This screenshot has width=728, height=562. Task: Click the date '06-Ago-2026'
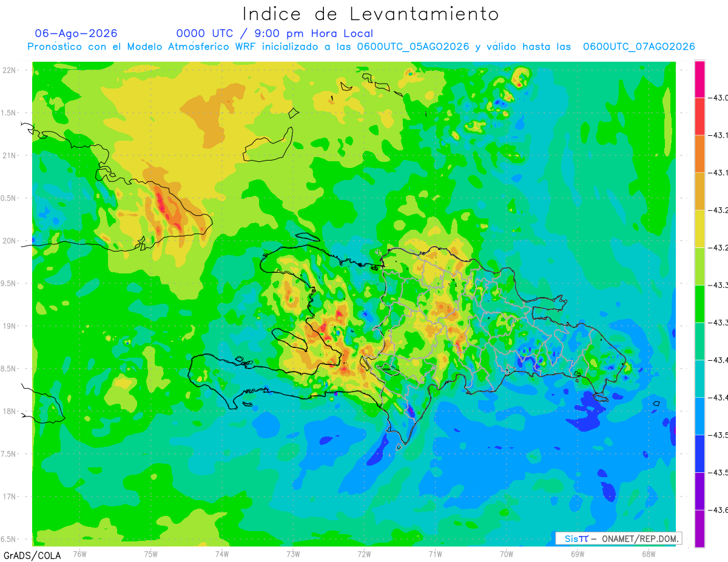click(x=76, y=33)
